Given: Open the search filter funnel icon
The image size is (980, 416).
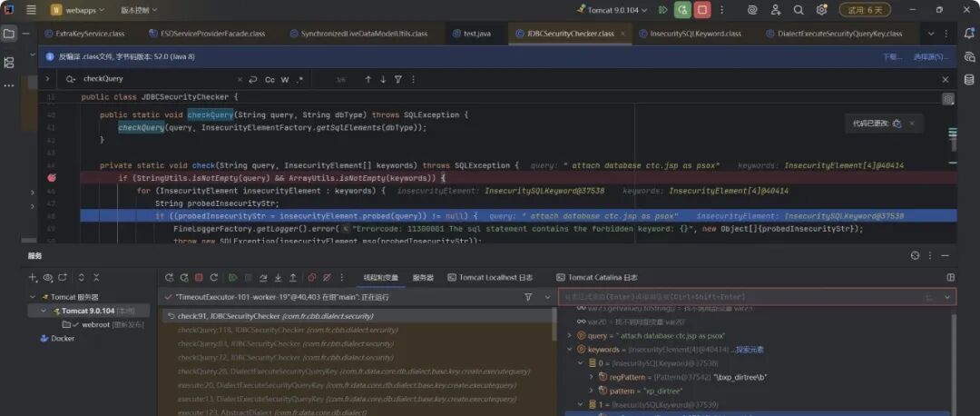Looking at the screenshot, I should 398,79.
